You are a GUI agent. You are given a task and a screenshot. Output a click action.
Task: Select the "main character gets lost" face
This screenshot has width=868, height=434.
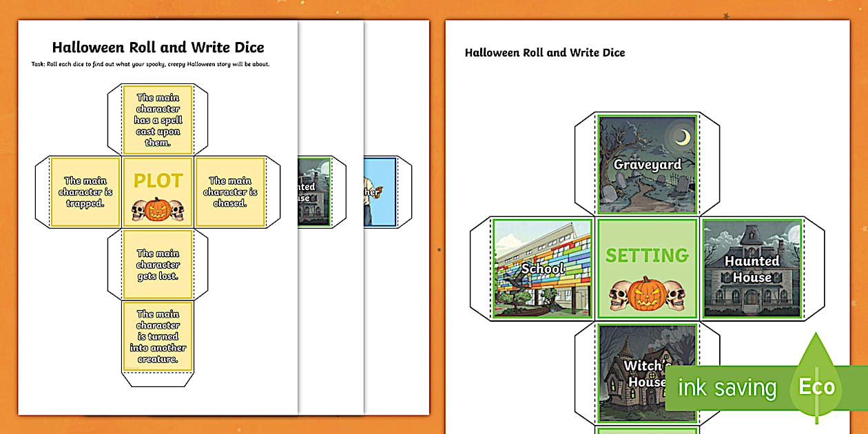[x=158, y=265]
